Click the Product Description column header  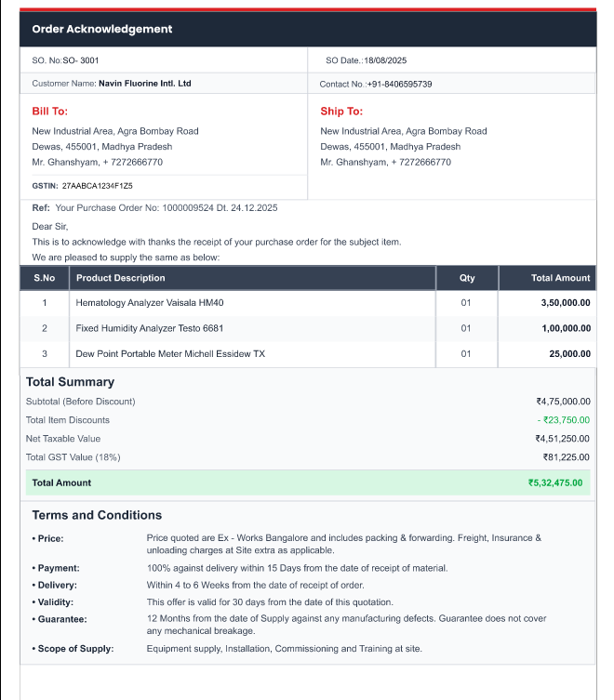[x=121, y=278]
